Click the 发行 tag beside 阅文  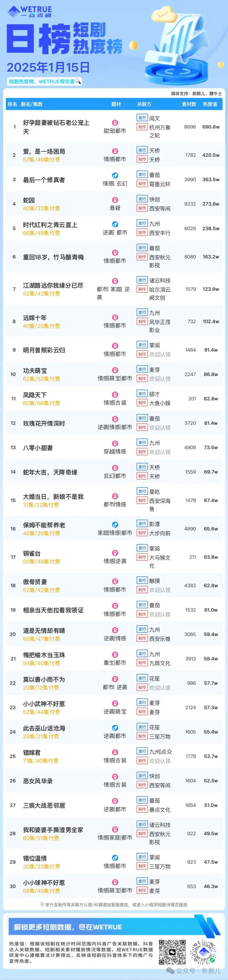pos(142,118)
